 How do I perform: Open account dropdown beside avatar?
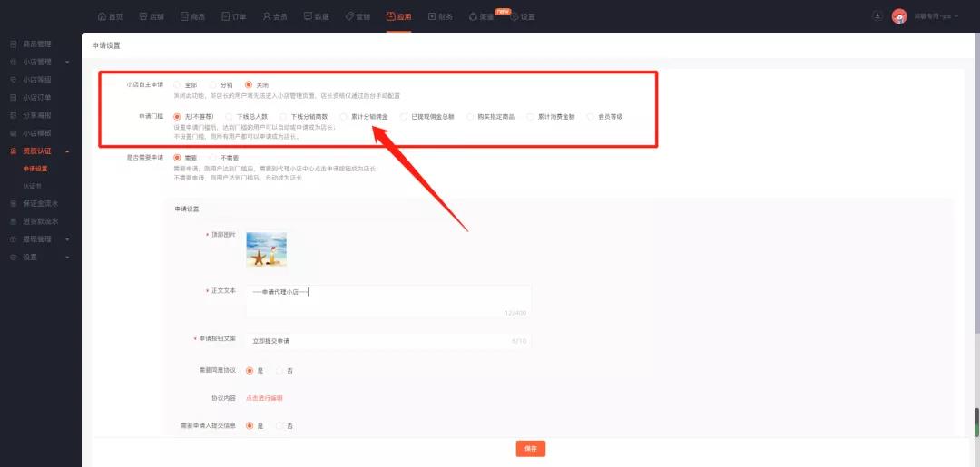936,17
